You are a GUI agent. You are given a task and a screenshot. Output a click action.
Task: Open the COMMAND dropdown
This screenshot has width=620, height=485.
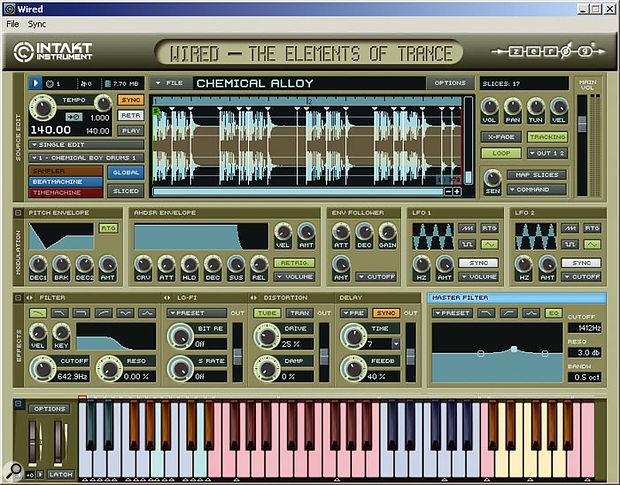[537, 190]
